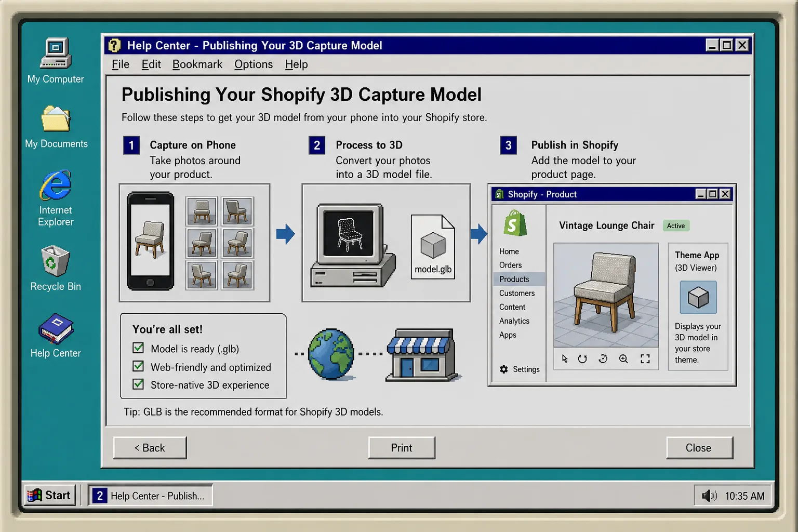Viewport: 798px width, 532px height.
Task: Open the File menu
Action: pyautogui.click(x=121, y=64)
